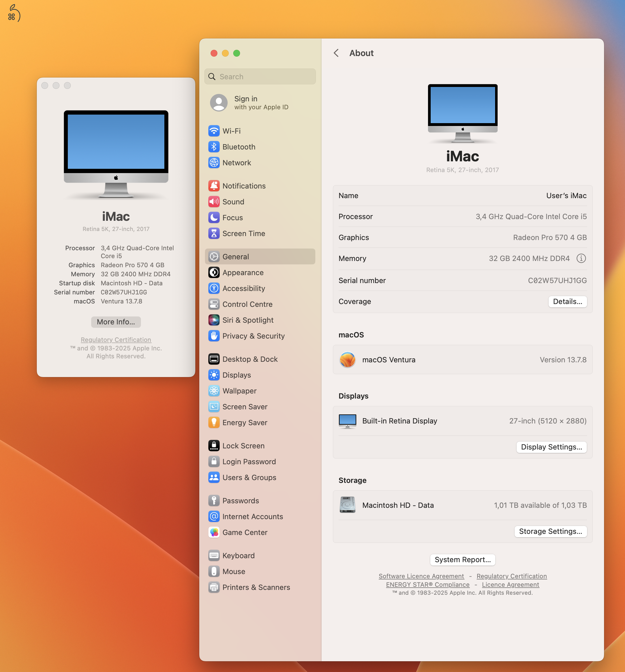Open the Wallpaper flower icon
This screenshot has width=625, height=672.
tap(214, 391)
